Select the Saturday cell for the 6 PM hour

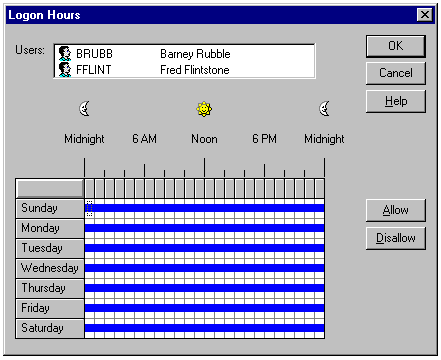(x=269, y=329)
